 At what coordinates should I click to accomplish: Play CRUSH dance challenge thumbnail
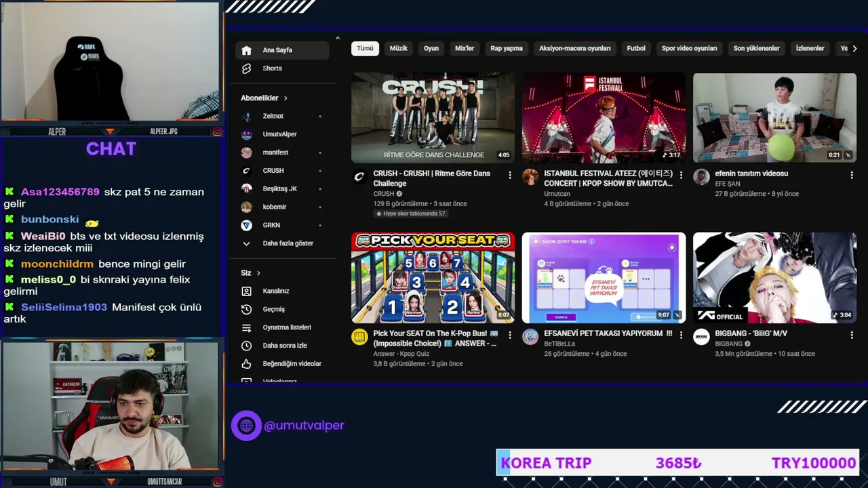click(433, 118)
